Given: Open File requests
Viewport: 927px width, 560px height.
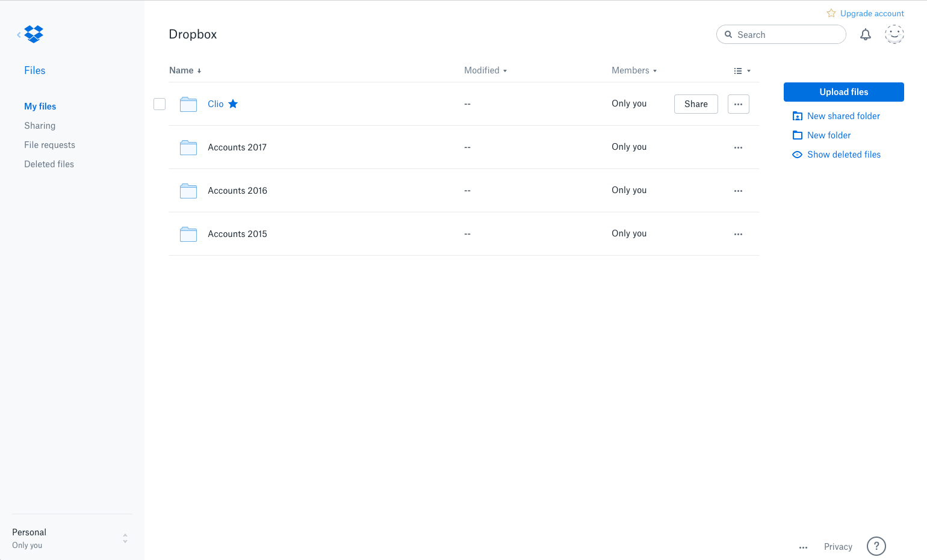Looking at the screenshot, I should (50, 145).
